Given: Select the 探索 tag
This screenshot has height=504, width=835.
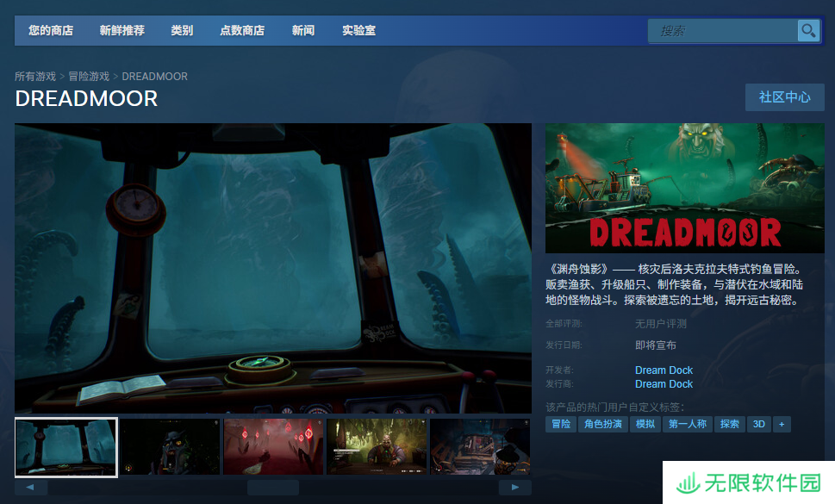Looking at the screenshot, I should point(730,424).
